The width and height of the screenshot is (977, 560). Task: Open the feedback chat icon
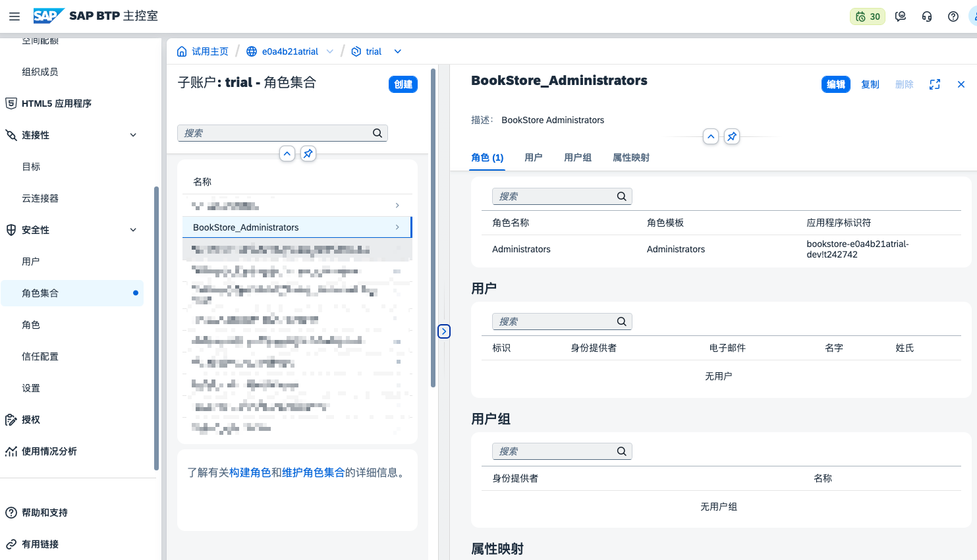tap(901, 16)
